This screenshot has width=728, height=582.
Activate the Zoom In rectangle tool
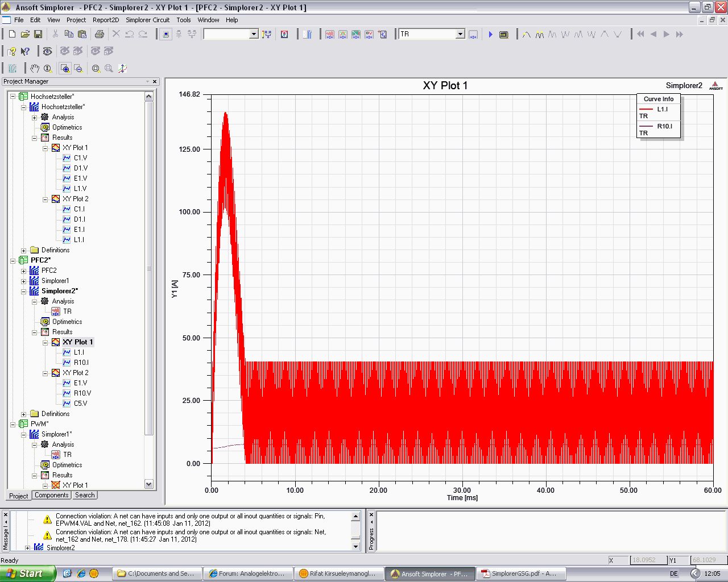(65, 68)
